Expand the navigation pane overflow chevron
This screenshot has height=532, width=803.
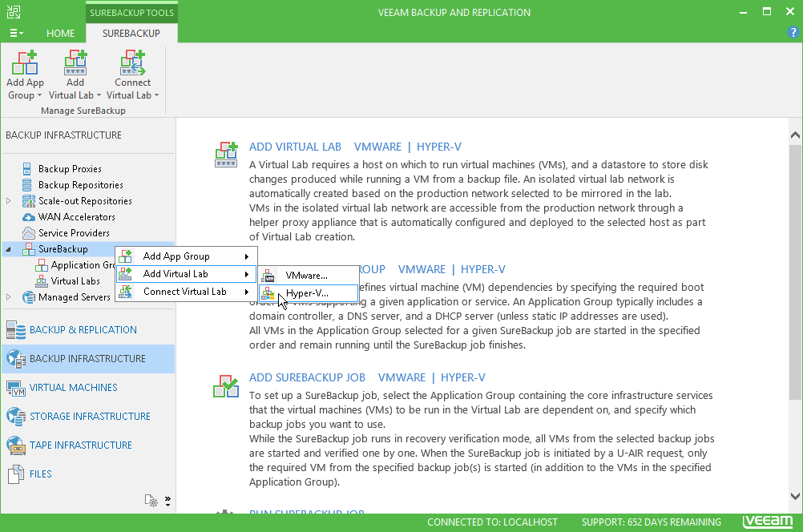click(168, 500)
